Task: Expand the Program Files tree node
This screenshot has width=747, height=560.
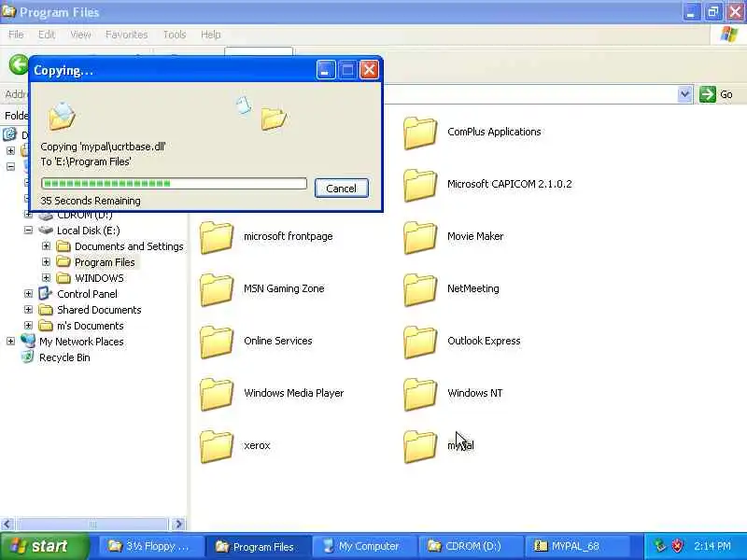Action: pos(46,262)
